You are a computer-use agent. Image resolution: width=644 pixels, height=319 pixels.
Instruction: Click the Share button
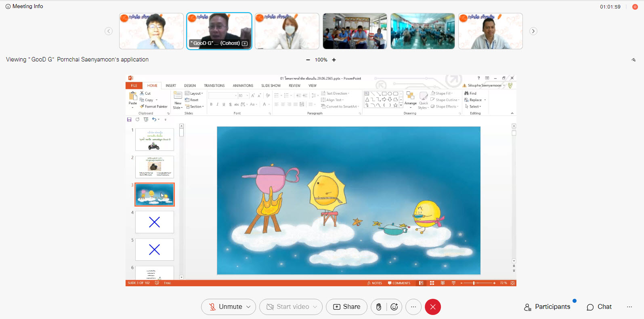point(346,307)
